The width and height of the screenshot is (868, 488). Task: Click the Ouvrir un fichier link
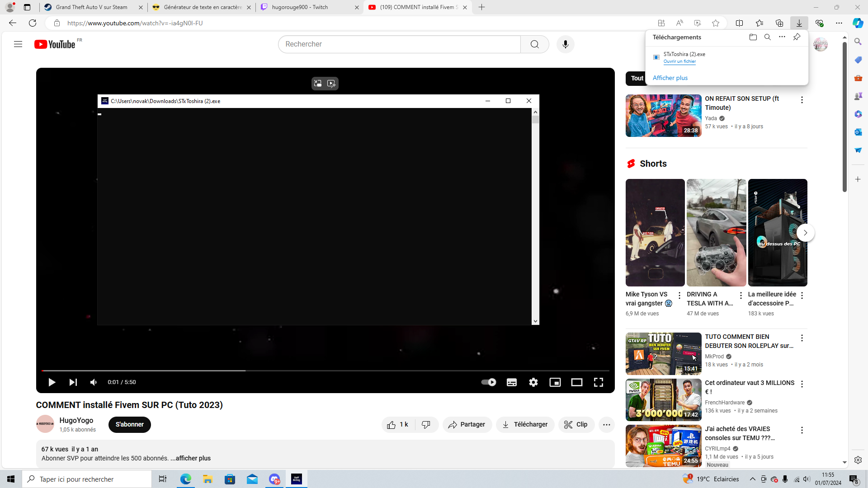(679, 61)
